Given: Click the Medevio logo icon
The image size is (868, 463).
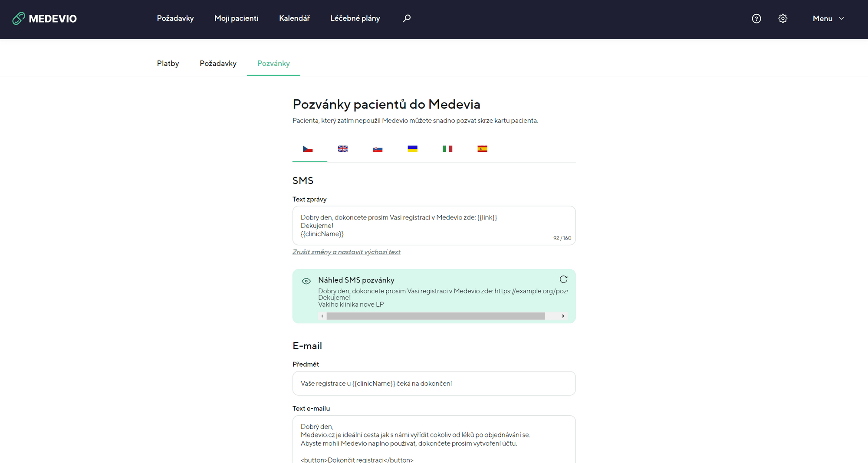Looking at the screenshot, I should tap(19, 18).
